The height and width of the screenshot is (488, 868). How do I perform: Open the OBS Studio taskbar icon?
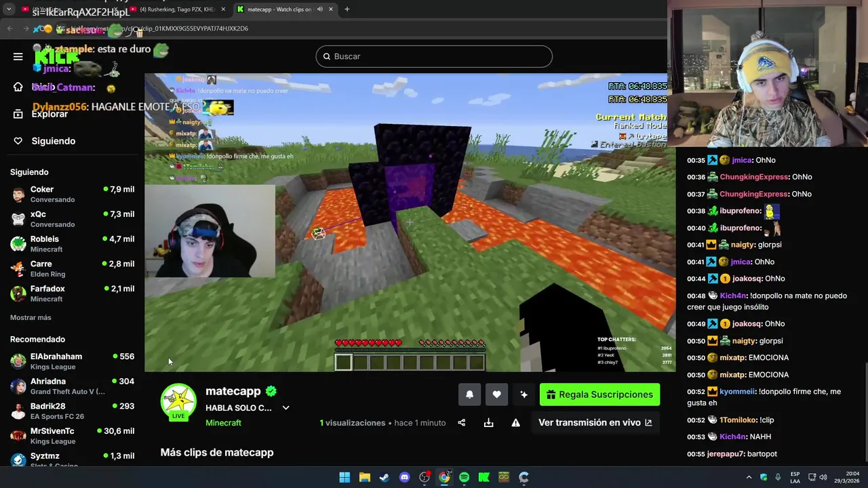click(x=425, y=477)
